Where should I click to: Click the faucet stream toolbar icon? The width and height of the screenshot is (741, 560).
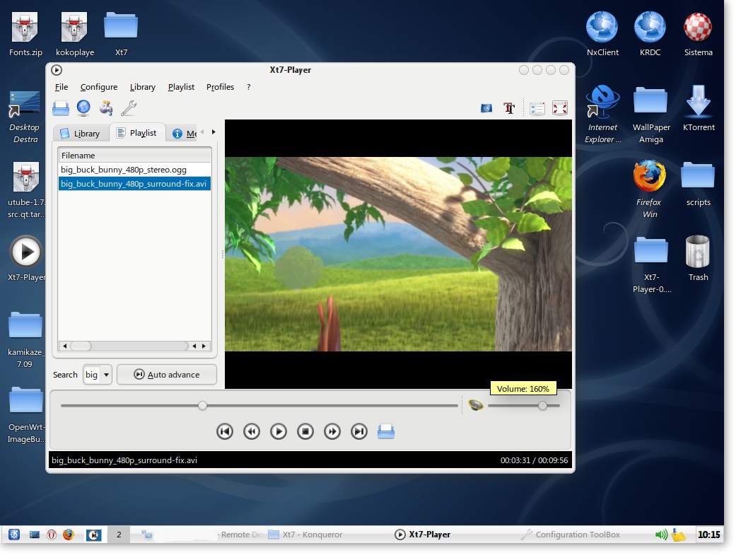coord(106,108)
